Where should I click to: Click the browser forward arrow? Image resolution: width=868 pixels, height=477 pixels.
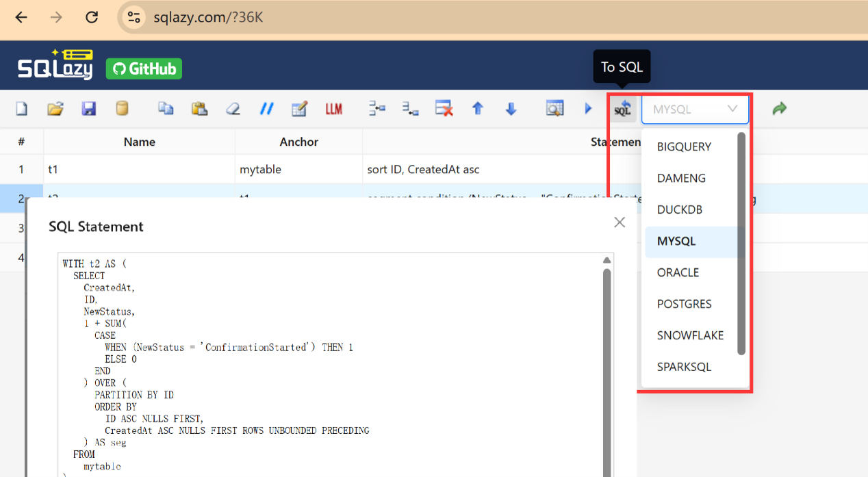(56, 18)
